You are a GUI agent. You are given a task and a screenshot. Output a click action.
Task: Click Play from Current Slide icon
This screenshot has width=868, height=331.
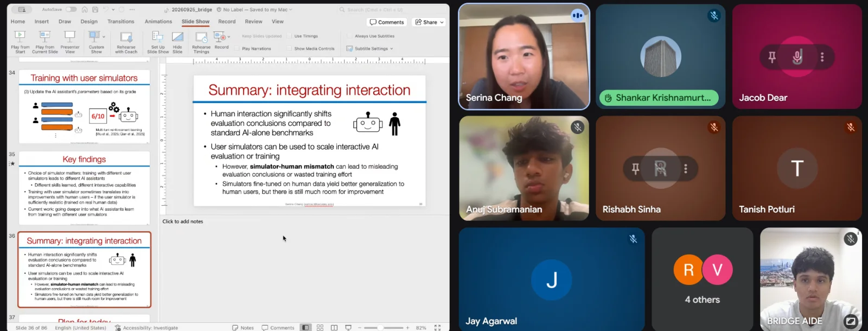click(44, 37)
